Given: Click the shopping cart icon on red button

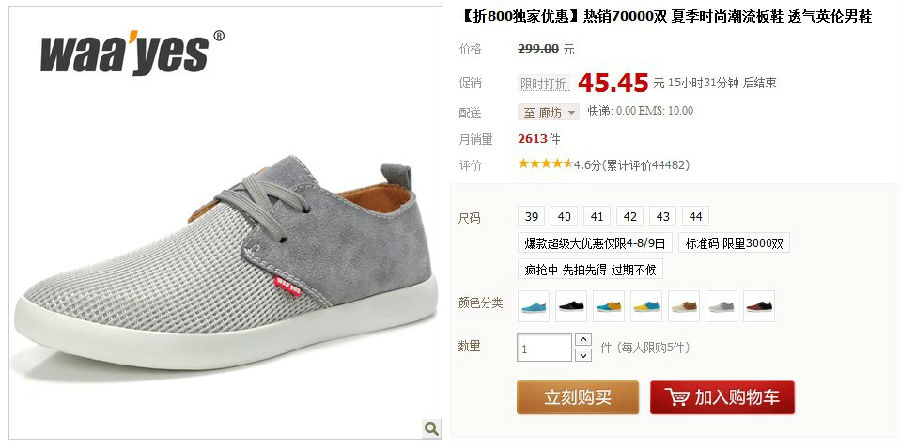Looking at the screenshot, I should pos(677,397).
